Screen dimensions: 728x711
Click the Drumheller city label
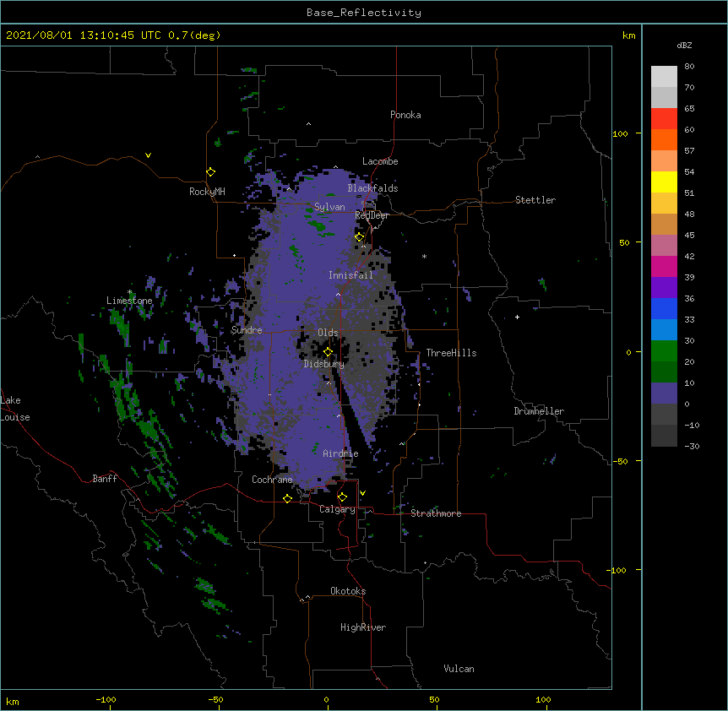tap(539, 411)
